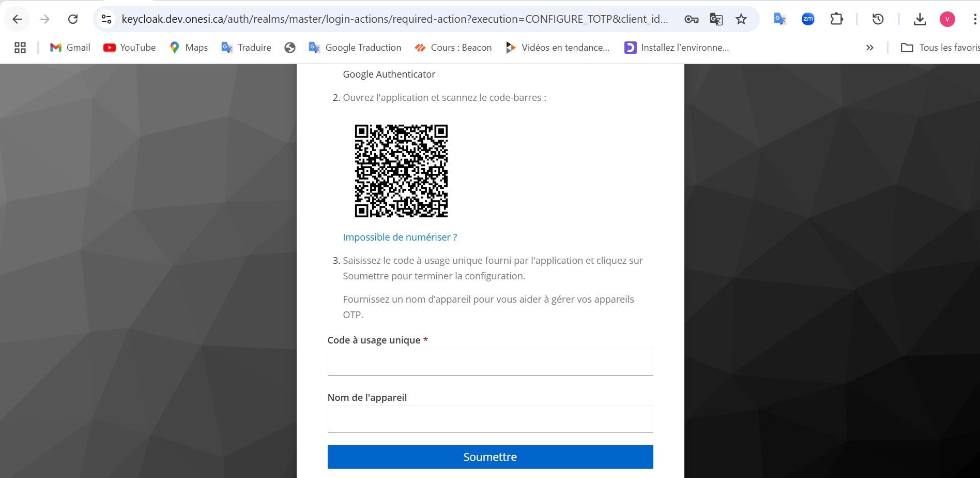
Task: Open the Gmail bookmark
Action: pos(70,48)
